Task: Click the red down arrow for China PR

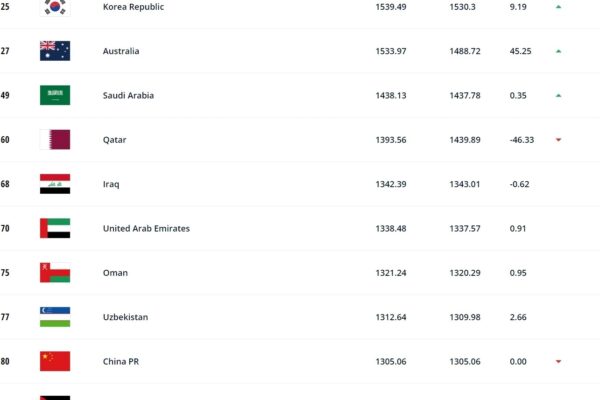Action: [558, 361]
